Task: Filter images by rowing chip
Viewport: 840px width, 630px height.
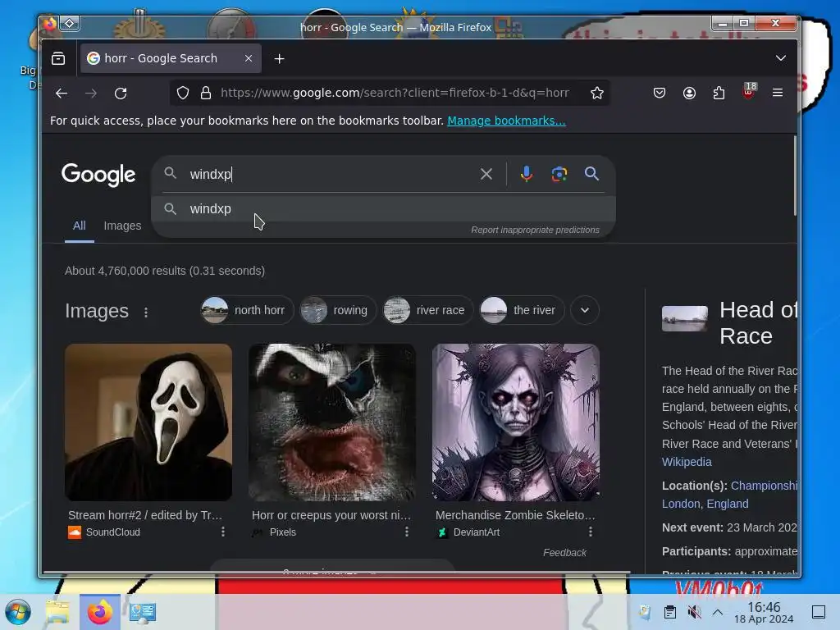Action: [x=337, y=310]
